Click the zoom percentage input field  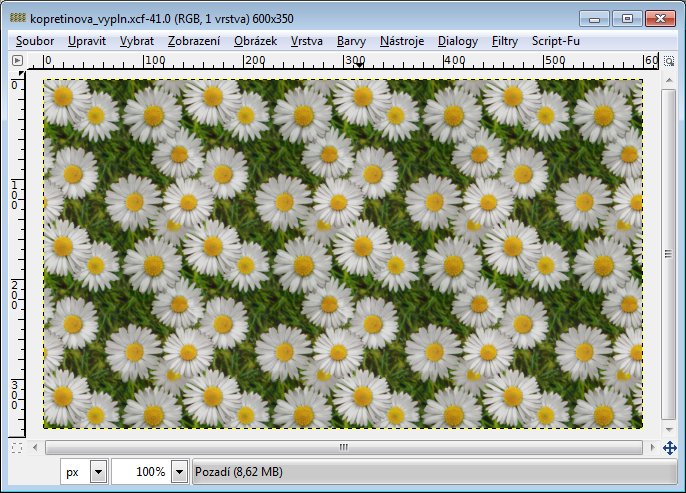[x=140, y=471]
